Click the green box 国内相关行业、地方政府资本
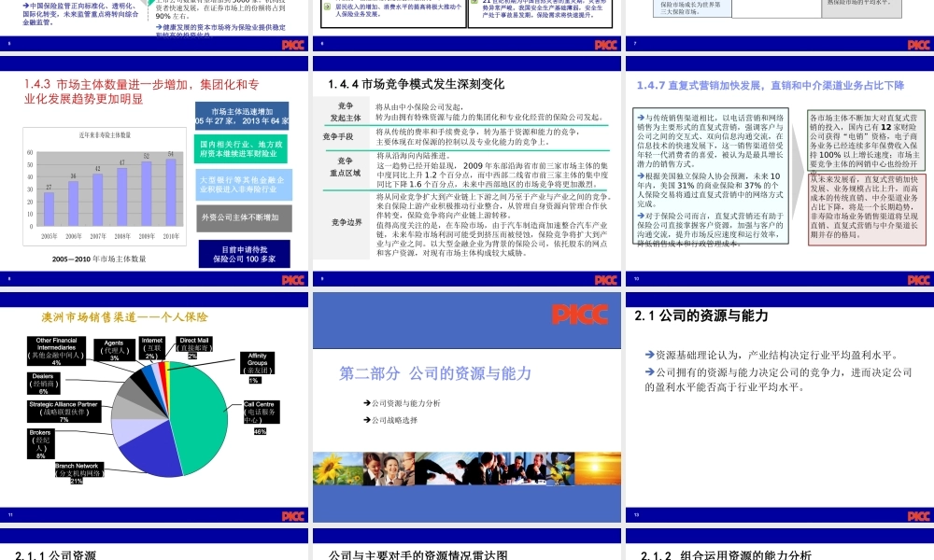934x560 pixels. coord(241,148)
